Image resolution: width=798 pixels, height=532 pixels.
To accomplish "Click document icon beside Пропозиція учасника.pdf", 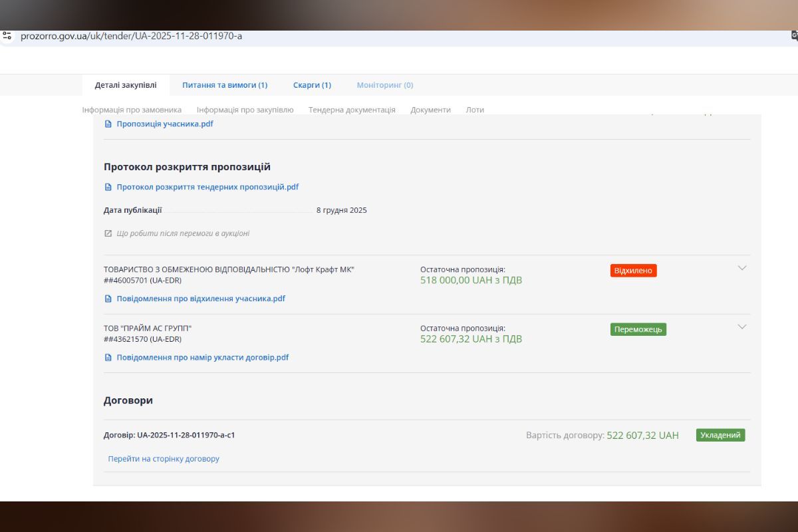I will [x=108, y=124].
